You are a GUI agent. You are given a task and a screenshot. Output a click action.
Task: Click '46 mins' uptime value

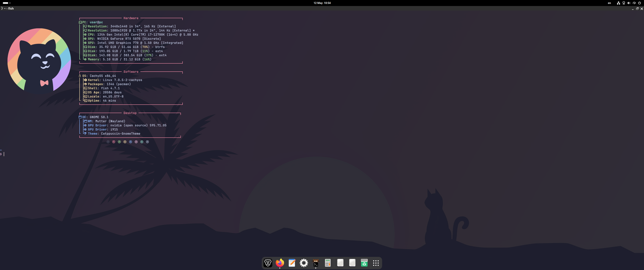[110, 101]
